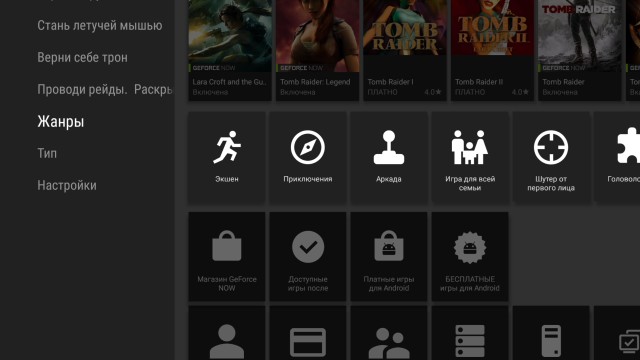Screen dimensions: 640x360
Task: Select the Приключения compass icon
Action: (x=308, y=147)
